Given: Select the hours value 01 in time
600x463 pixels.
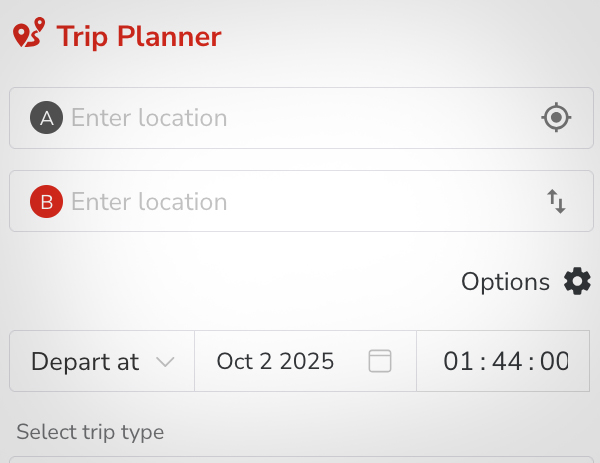Looking at the screenshot, I should (x=458, y=361).
